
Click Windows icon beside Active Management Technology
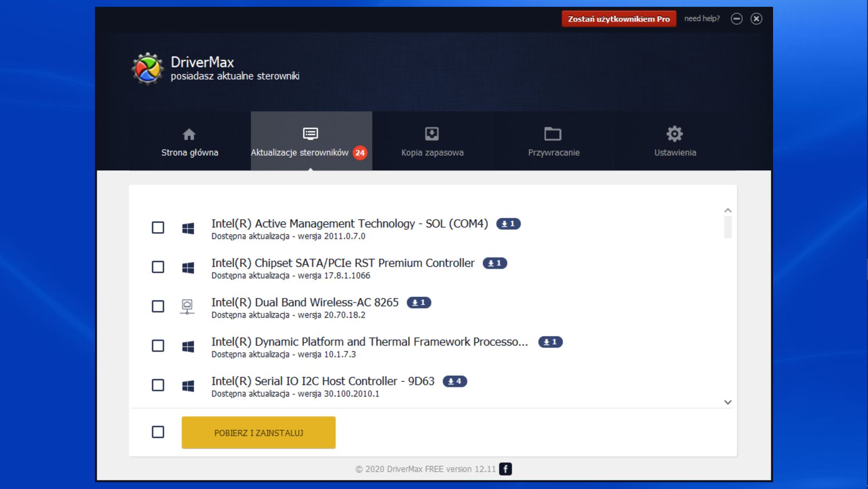point(188,228)
